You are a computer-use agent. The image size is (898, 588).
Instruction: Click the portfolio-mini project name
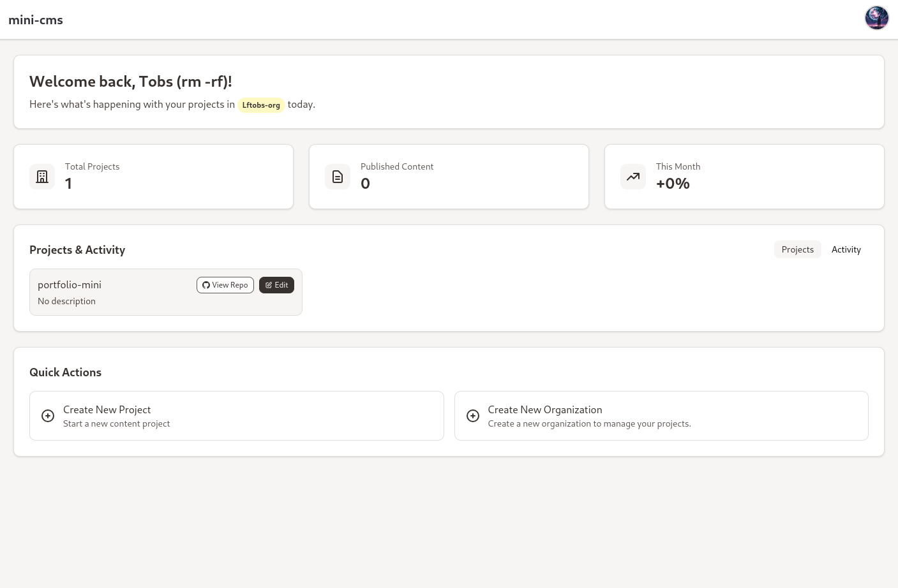(70, 284)
